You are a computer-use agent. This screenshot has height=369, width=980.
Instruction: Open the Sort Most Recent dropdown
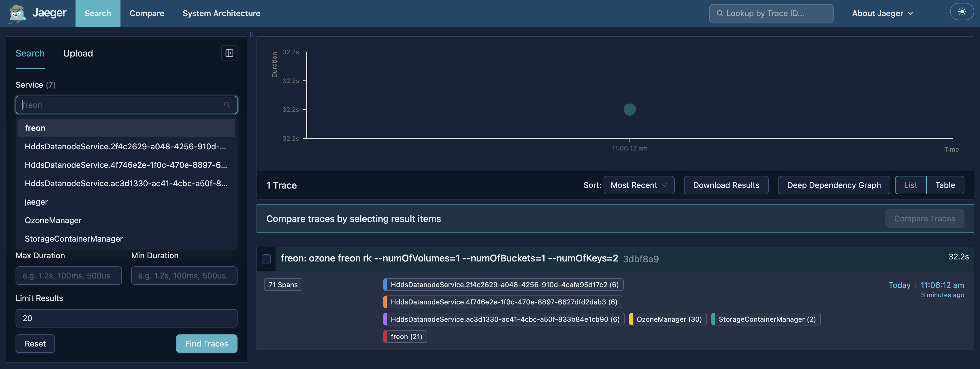coord(639,185)
